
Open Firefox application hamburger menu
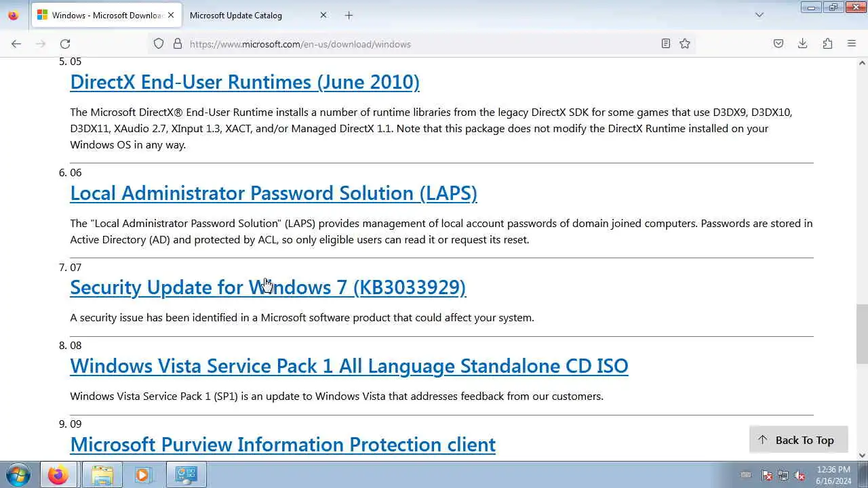click(x=852, y=43)
